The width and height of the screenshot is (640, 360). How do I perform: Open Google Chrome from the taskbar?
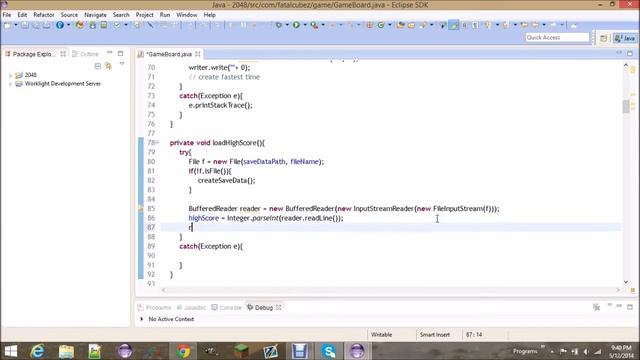(183, 351)
